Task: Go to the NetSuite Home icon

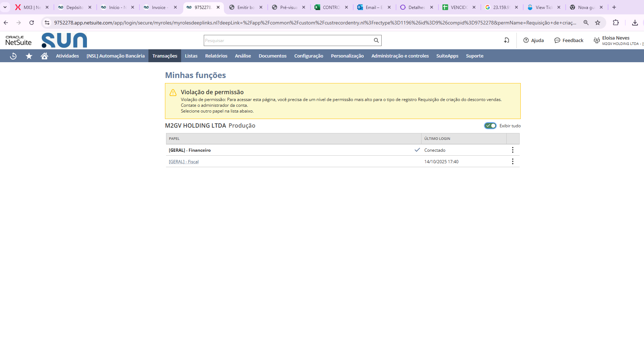Action: tap(45, 56)
